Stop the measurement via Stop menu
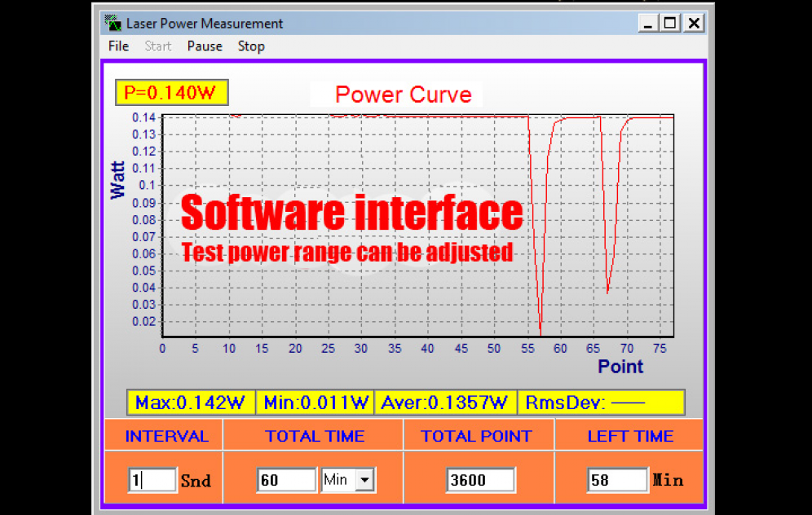This screenshot has width=812, height=515. pos(251,46)
